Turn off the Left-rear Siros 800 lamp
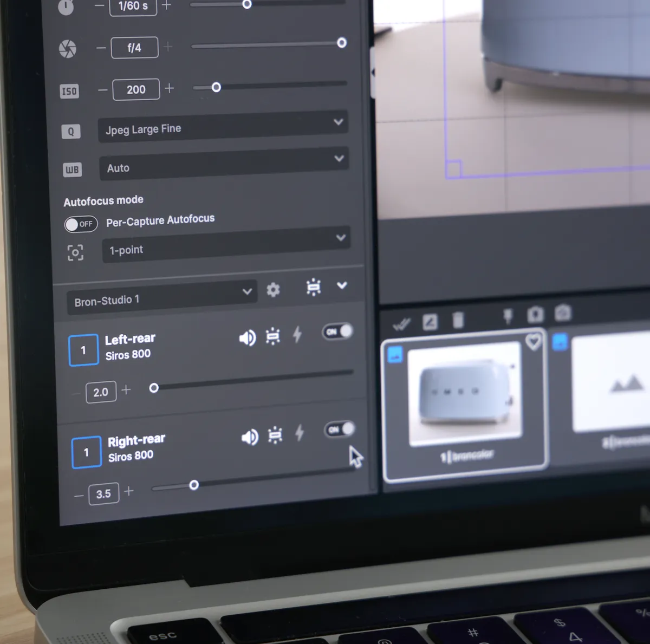 coord(337,331)
